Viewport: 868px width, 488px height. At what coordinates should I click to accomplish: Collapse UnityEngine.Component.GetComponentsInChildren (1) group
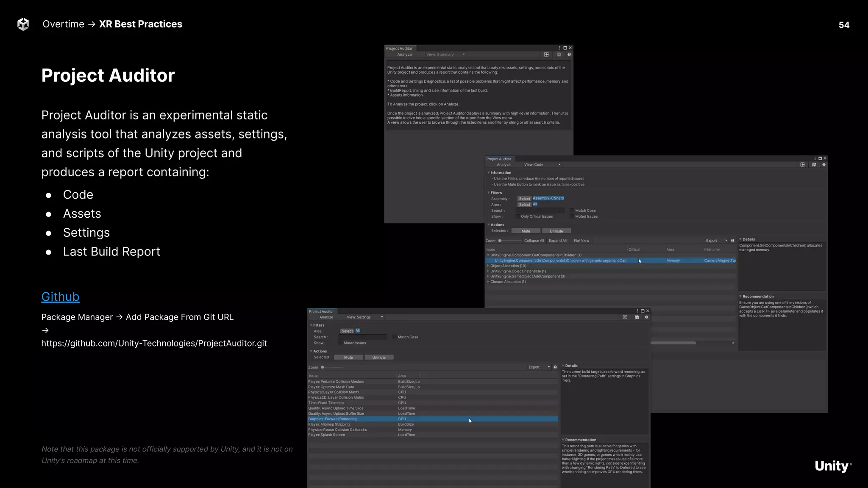(488, 255)
